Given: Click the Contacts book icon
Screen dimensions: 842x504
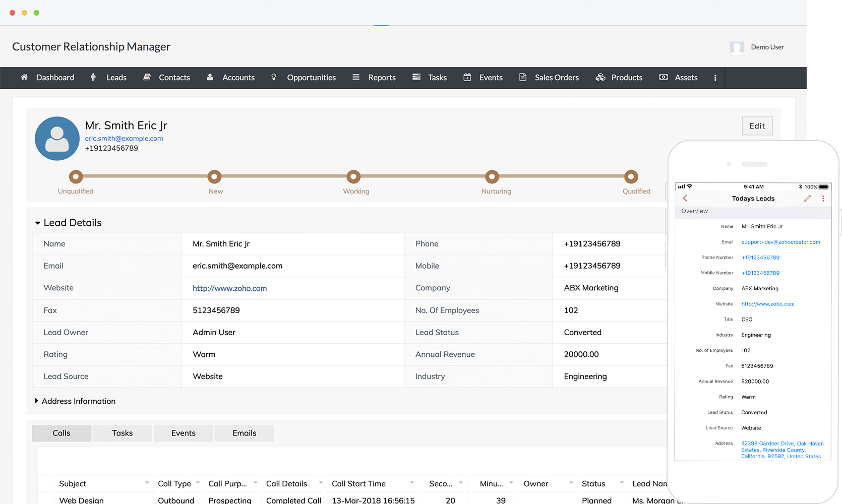Looking at the screenshot, I should 147,77.
